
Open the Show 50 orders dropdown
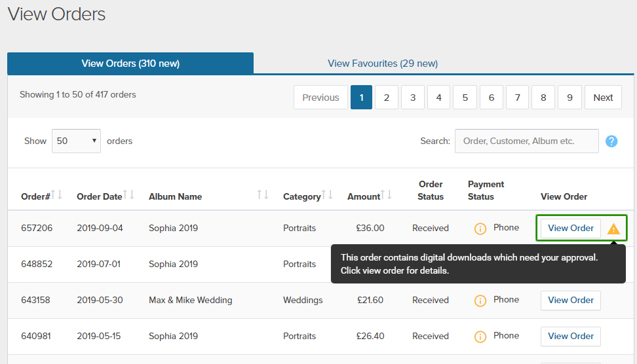pos(76,141)
